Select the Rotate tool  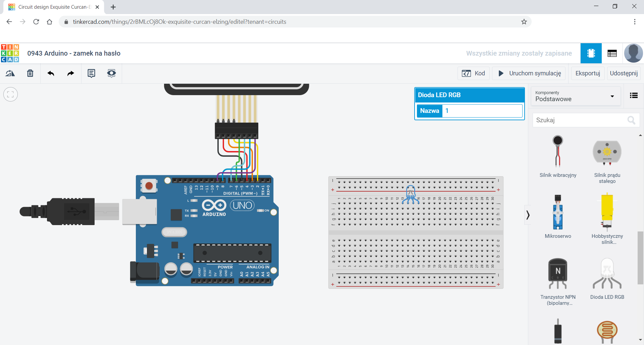10,73
